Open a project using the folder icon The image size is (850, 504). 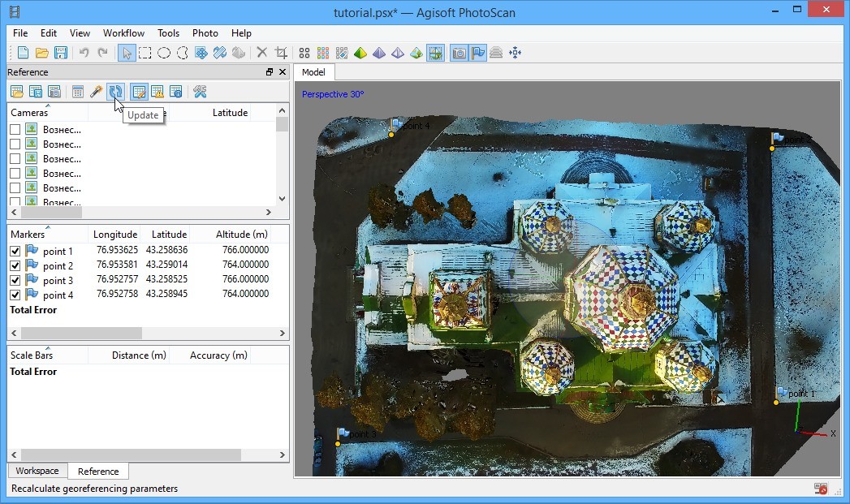41,53
